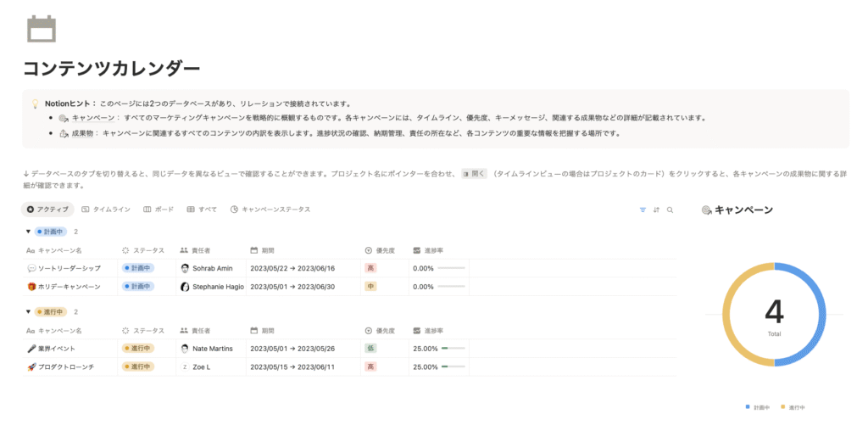
Task: Collapse the 計画中 group triangle
Action: [x=28, y=232]
